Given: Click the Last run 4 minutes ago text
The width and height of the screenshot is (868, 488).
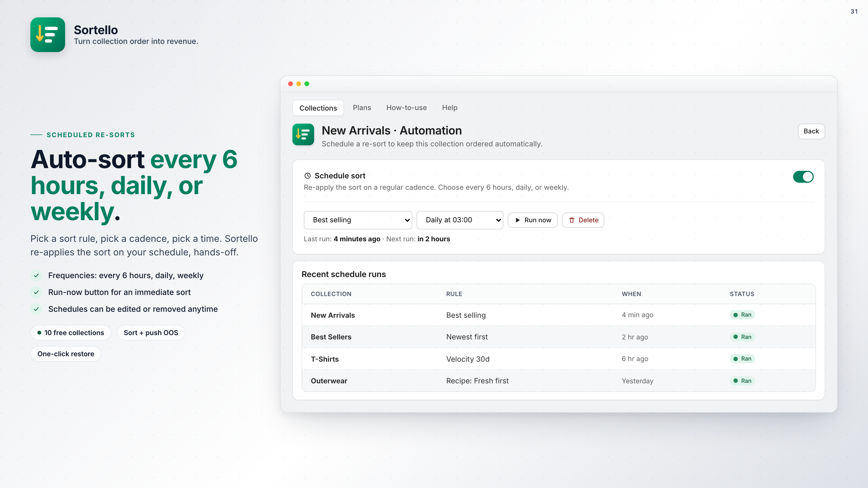Looking at the screenshot, I should (342, 239).
